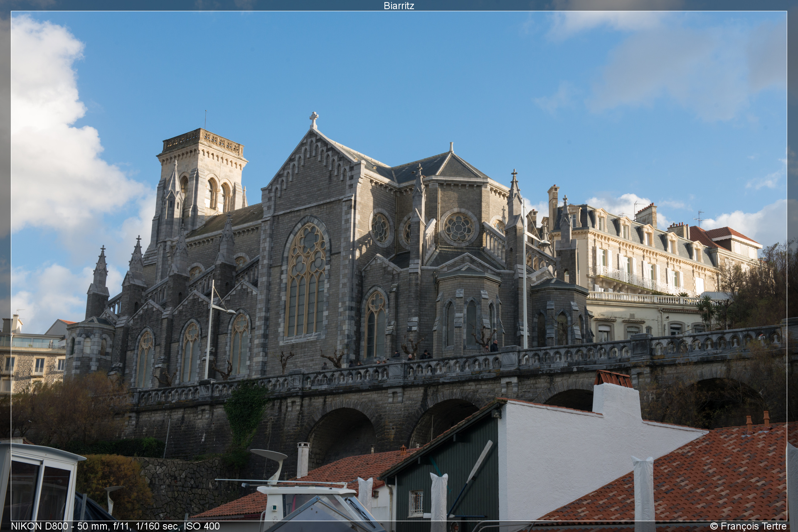Click the displayed church photograph
This screenshot has height=532, width=798.
coord(399,266)
